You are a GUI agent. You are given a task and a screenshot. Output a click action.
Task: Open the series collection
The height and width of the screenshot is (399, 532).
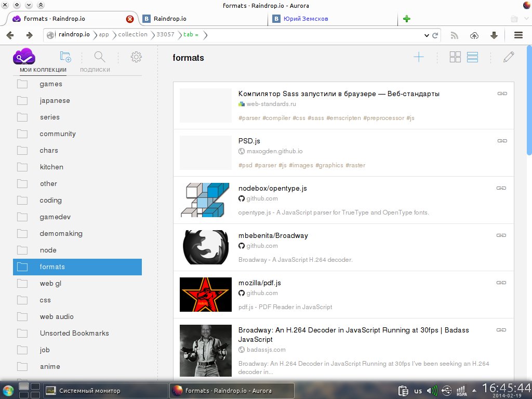pos(77,117)
